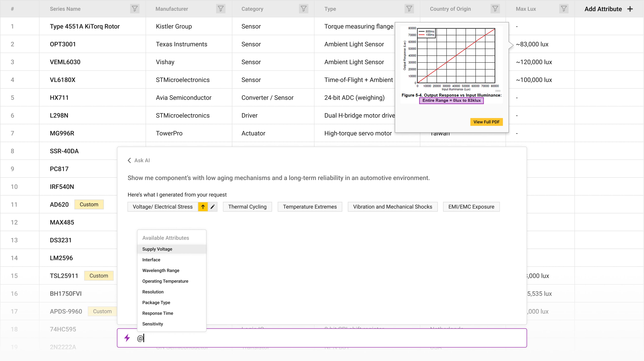Image resolution: width=644 pixels, height=361 pixels.
Task: Toggle Vibration and Mechanical Shocks chip
Action: coord(392,207)
